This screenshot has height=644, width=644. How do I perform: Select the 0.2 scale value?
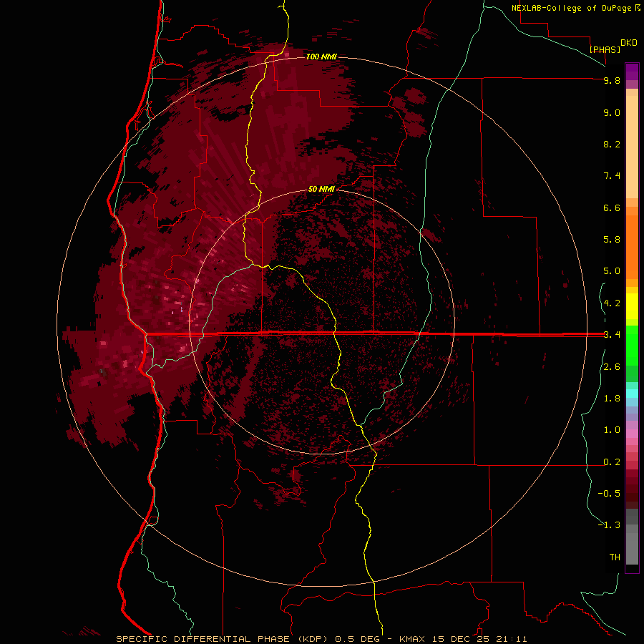pyautogui.click(x=612, y=462)
